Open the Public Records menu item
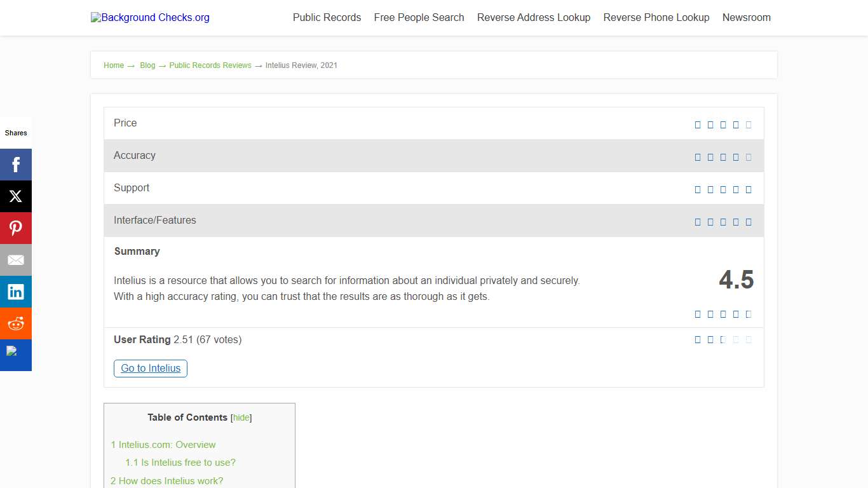This screenshot has width=868, height=488. [x=327, y=18]
